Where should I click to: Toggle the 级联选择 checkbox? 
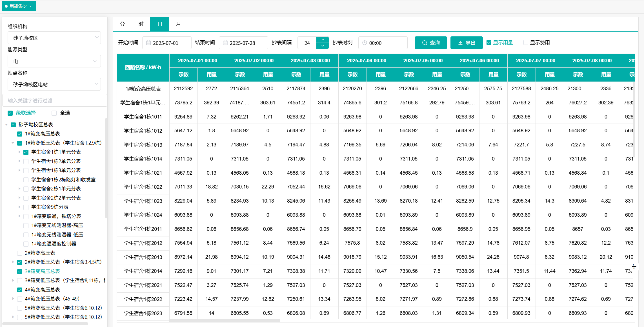pos(10,113)
